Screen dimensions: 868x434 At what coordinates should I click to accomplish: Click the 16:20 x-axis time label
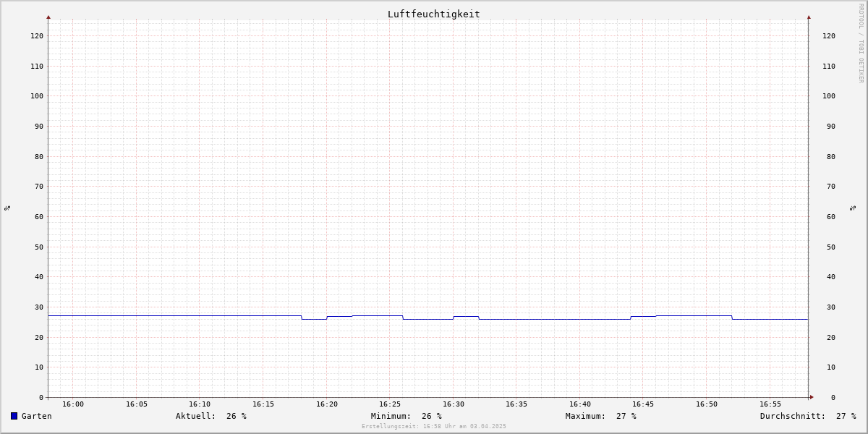327,404
